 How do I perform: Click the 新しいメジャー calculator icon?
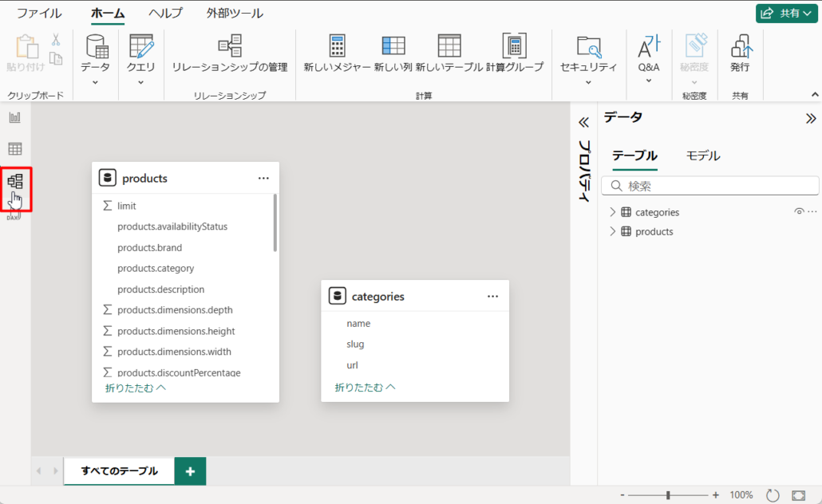click(337, 46)
